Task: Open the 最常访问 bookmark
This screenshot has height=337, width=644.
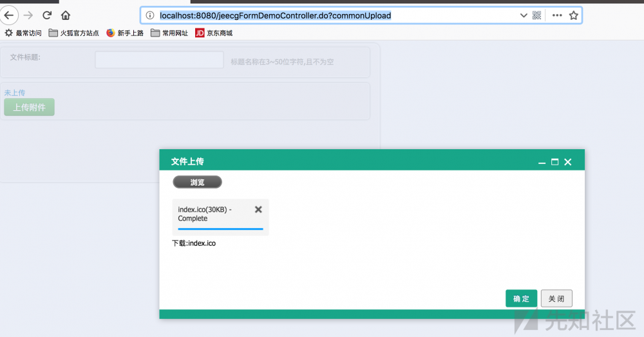Action: pyautogui.click(x=23, y=33)
